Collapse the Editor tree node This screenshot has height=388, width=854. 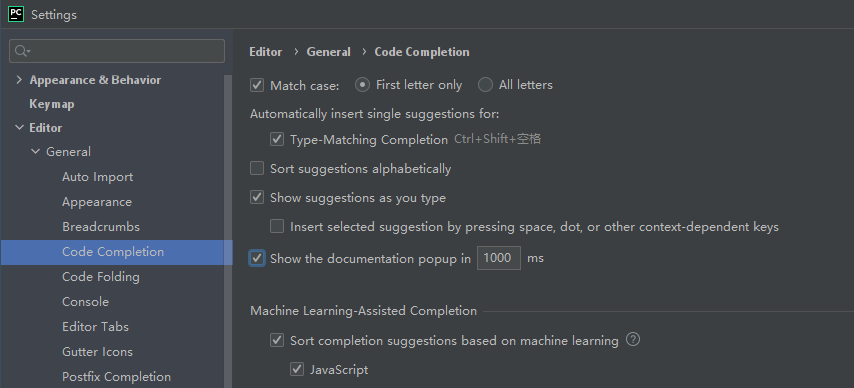coord(20,128)
